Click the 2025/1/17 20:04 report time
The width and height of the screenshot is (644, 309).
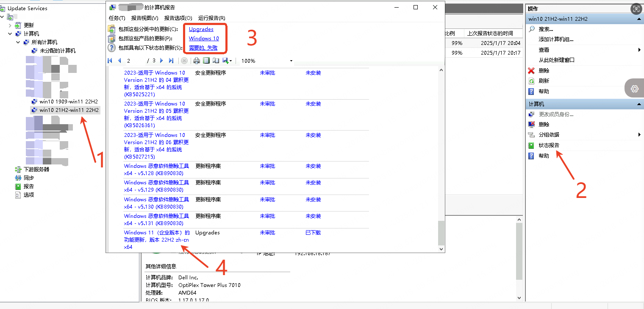(500, 43)
